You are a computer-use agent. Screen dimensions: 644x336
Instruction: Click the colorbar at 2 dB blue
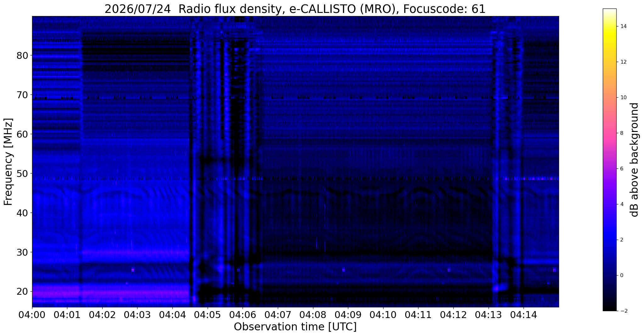point(609,240)
